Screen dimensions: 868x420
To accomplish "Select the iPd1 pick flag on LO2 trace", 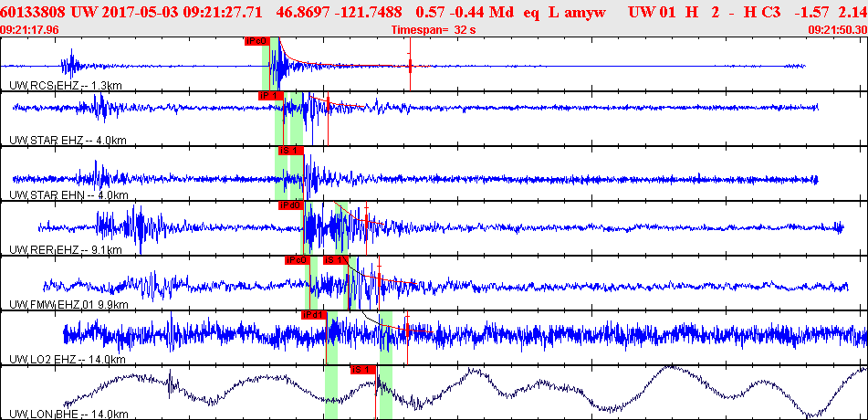I will pyautogui.click(x=314, y=315).
